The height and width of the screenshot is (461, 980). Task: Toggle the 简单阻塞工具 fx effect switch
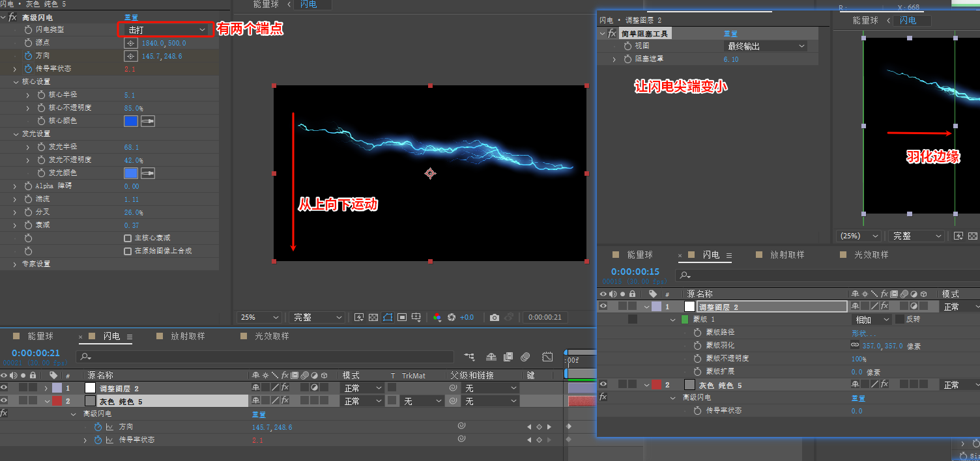(x=612, y=33)
